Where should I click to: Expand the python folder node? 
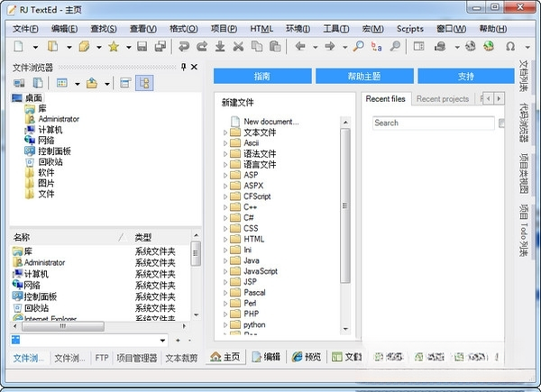(225, 324)
